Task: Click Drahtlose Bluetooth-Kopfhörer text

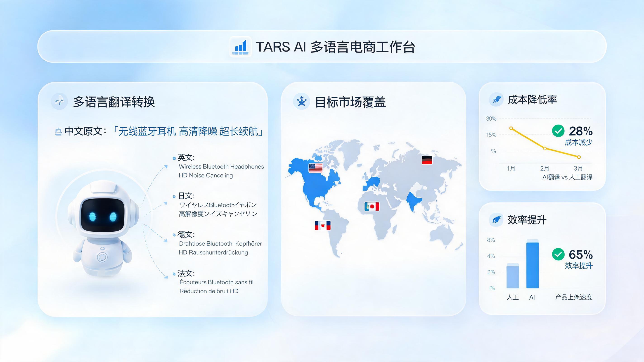Action: (220, 244)
